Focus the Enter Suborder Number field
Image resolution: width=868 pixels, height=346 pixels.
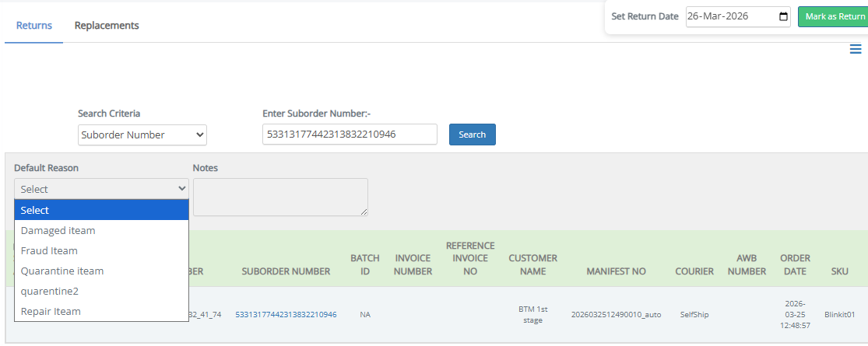tap(350, 135)
